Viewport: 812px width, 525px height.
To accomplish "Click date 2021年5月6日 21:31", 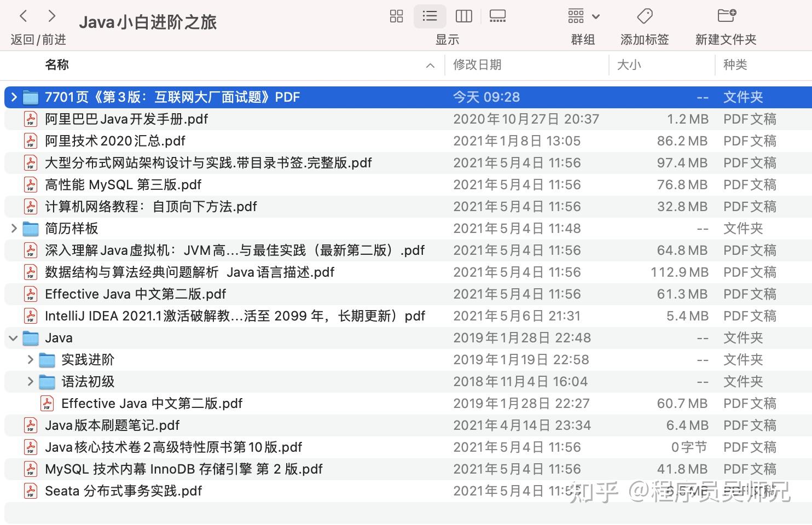I will click(517, 316).
